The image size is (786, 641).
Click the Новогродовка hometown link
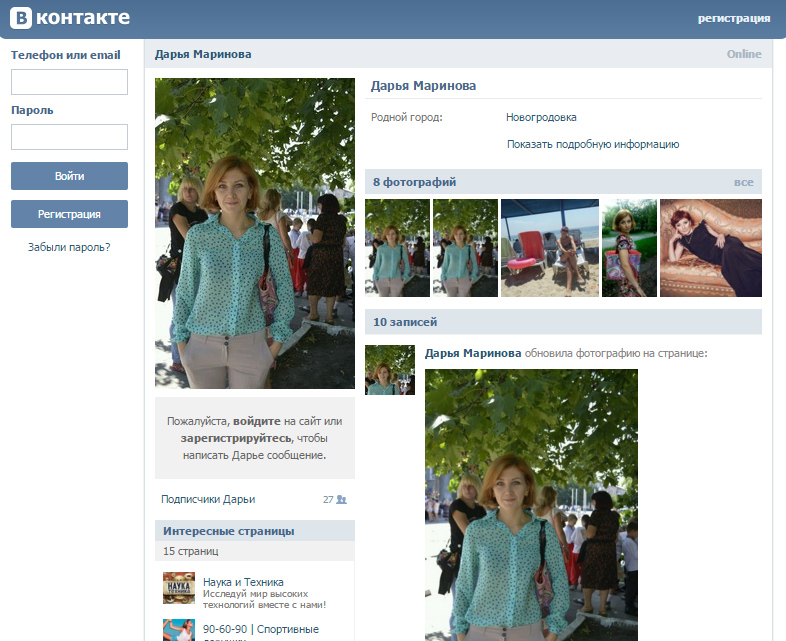pyautogui.click(x=541, y=117)
